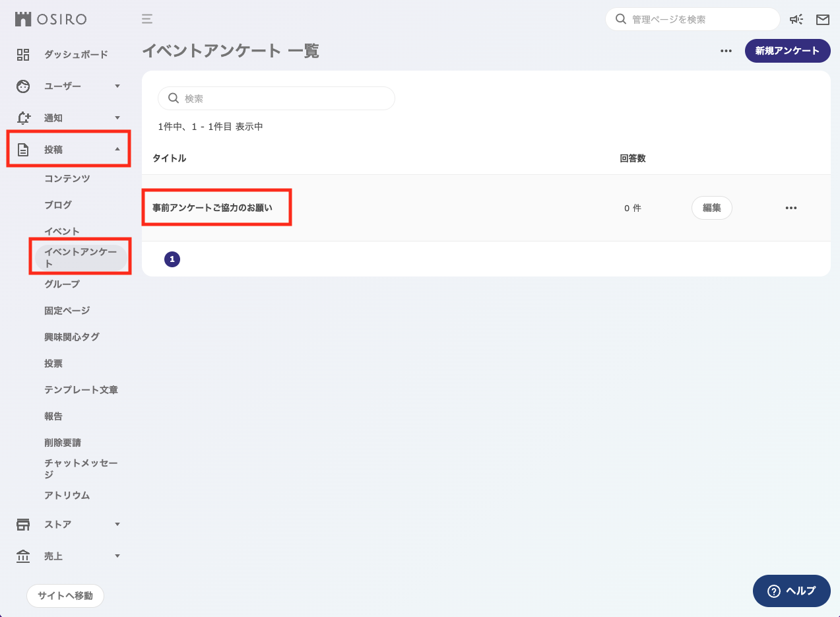840x617 pixels.
Task: Open three-dot menu beside New Survey button
Action: click(726, 51)
